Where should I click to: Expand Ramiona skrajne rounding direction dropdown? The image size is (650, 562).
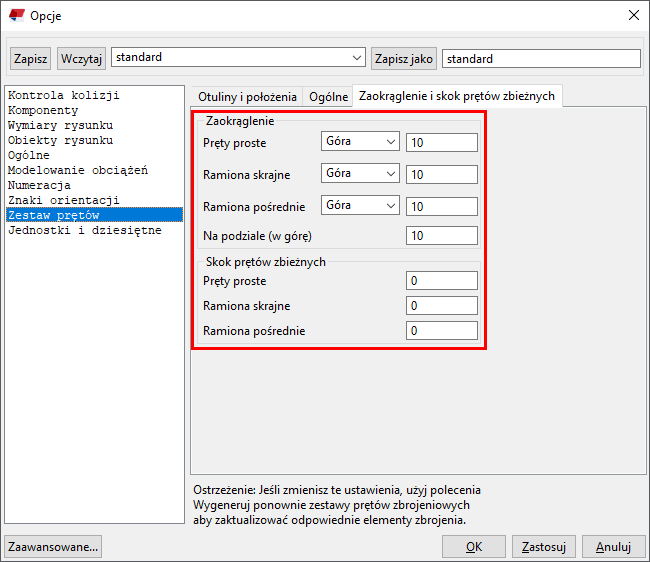(360, 174)
